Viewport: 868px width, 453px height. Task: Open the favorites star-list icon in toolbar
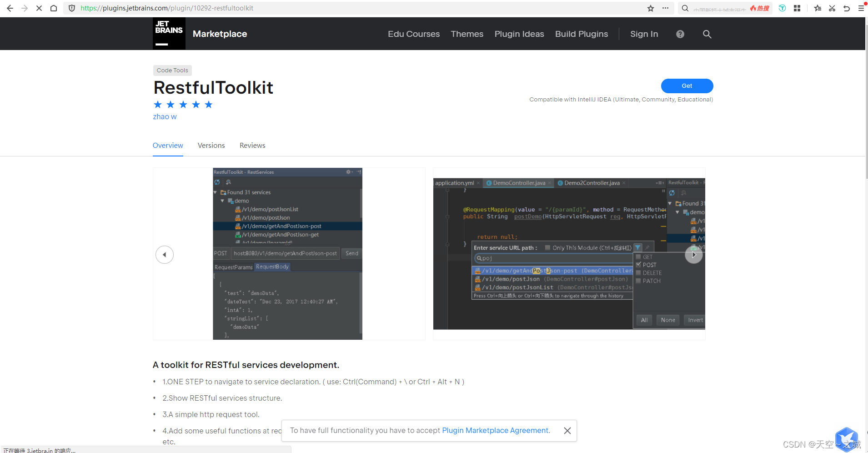[x=818, y=8]
